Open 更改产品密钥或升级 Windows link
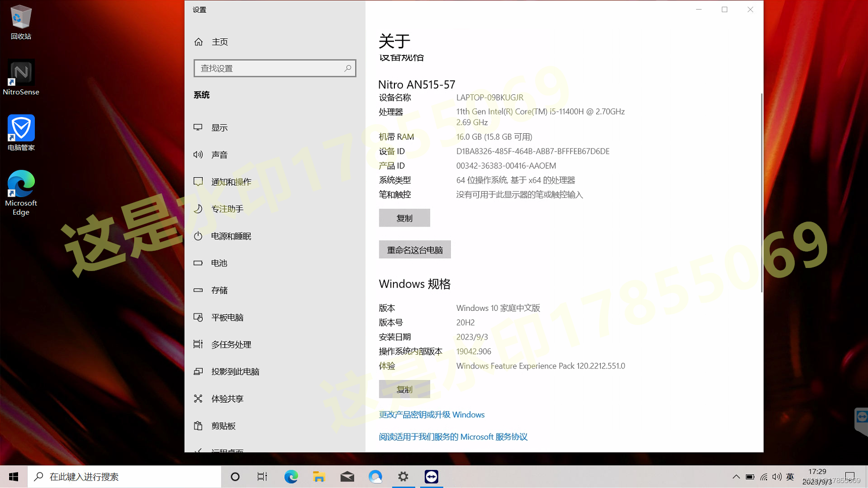868x488 pixels. click(x=432, y=415)
